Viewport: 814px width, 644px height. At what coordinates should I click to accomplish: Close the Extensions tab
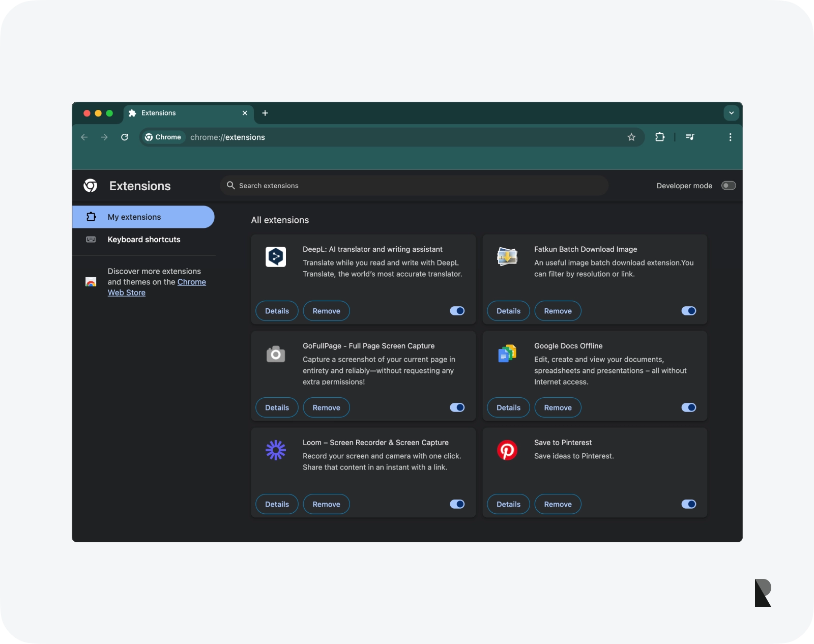pyautogui.click(x=245, y=113)
